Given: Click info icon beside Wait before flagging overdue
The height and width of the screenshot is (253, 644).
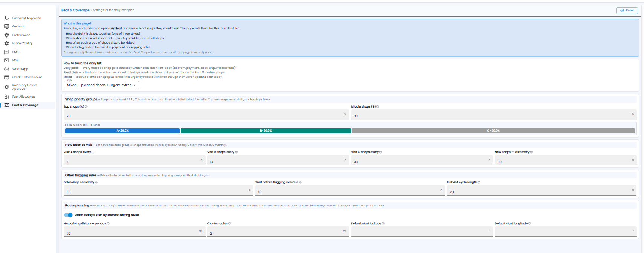Looking at the screenshot, I should click(300, 182).
